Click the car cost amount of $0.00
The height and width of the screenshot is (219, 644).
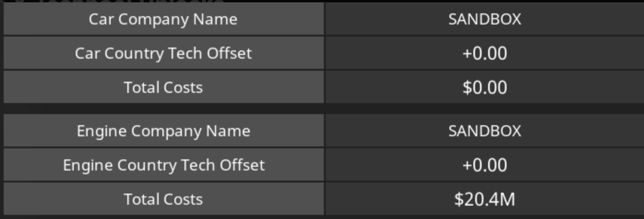pos(484,87)
